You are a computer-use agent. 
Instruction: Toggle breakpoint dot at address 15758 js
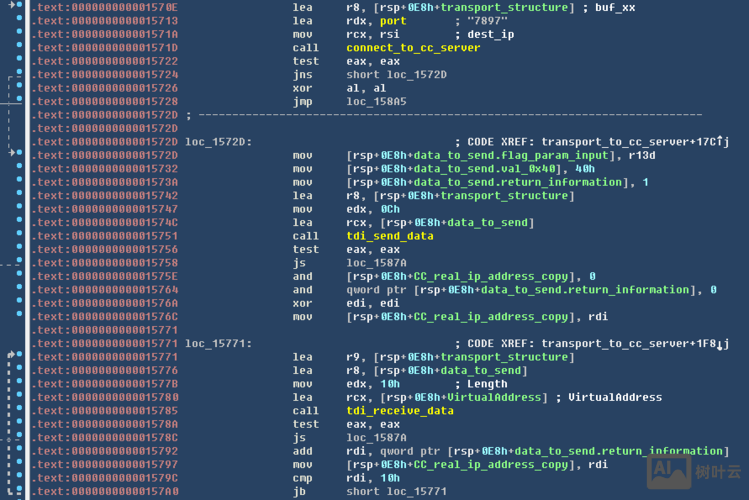(x=21, y=263)
